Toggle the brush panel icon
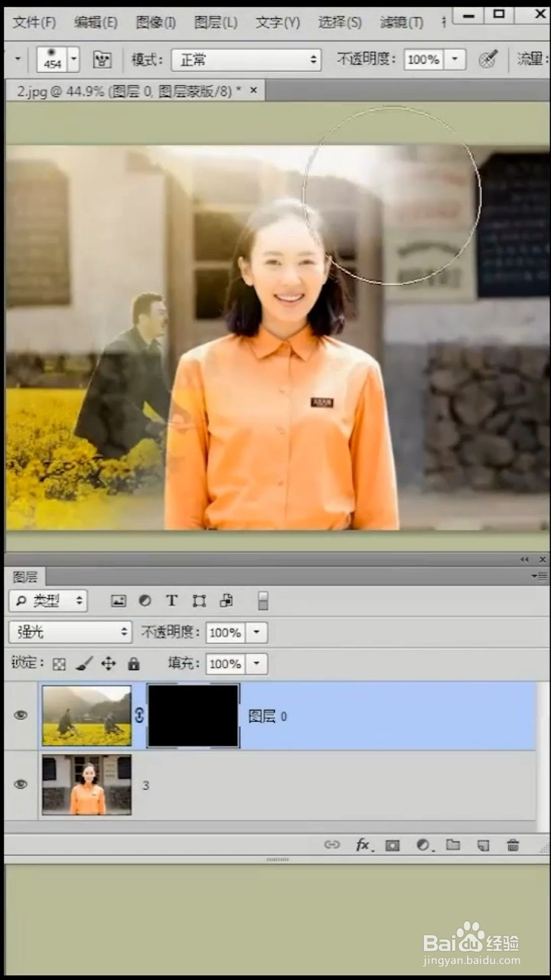Screen dimensions: 551x980 102,60
